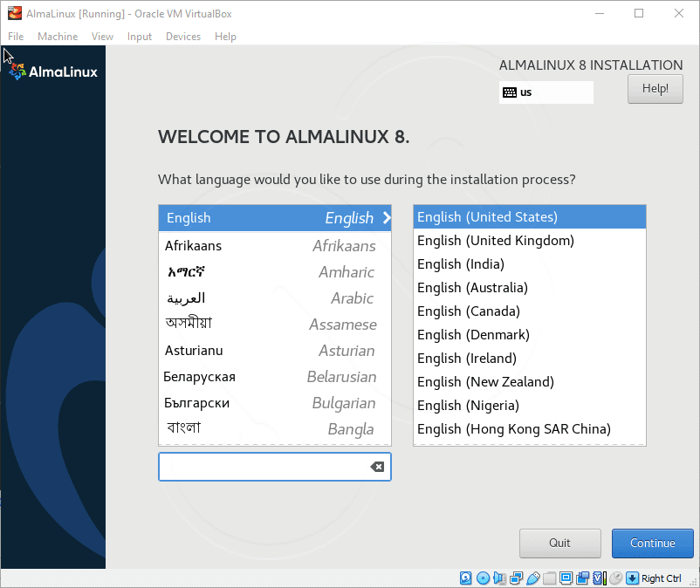Click the hard disk activity status icon
This screenshot has height=588, width=700.
(465, 578)
